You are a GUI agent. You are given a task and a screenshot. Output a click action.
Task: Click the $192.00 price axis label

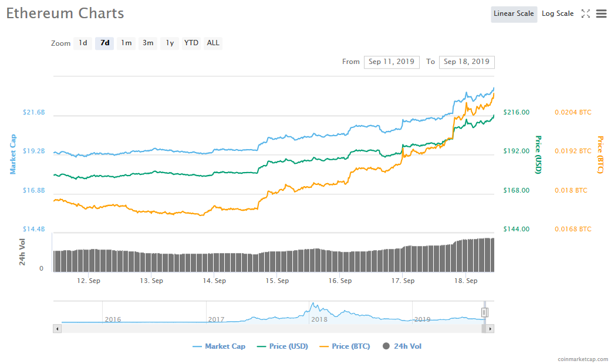[x=516, y=151]
